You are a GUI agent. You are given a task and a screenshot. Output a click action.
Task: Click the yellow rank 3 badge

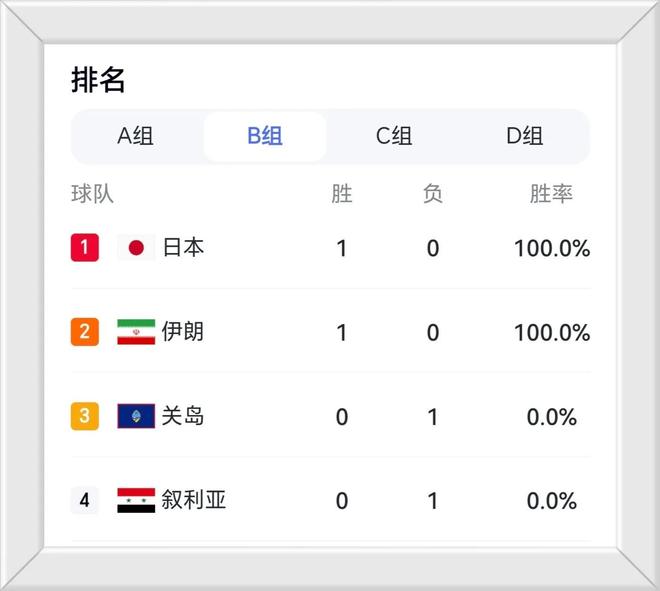[x=85, y=416]
